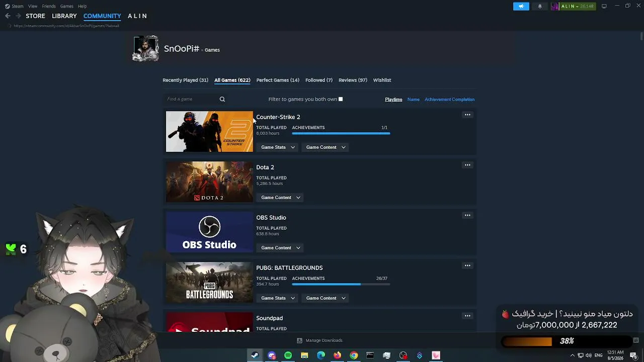Expand Game Content for Counter-Strike 2
The image size is (644, 362).
[326, 147]
